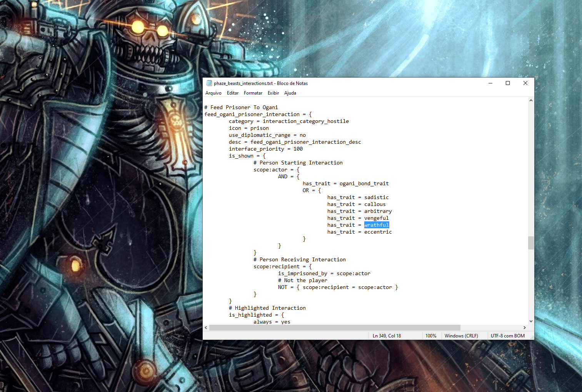Click the 'scope:recipient = {' line
Viewport: 582px width, 392px height.
click(283, 267)
